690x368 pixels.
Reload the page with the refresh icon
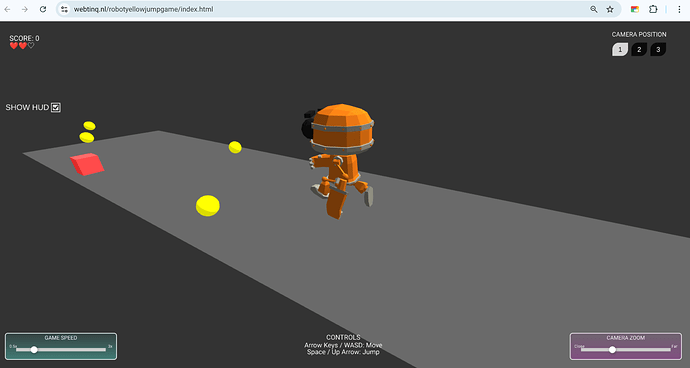pos(43,9)
